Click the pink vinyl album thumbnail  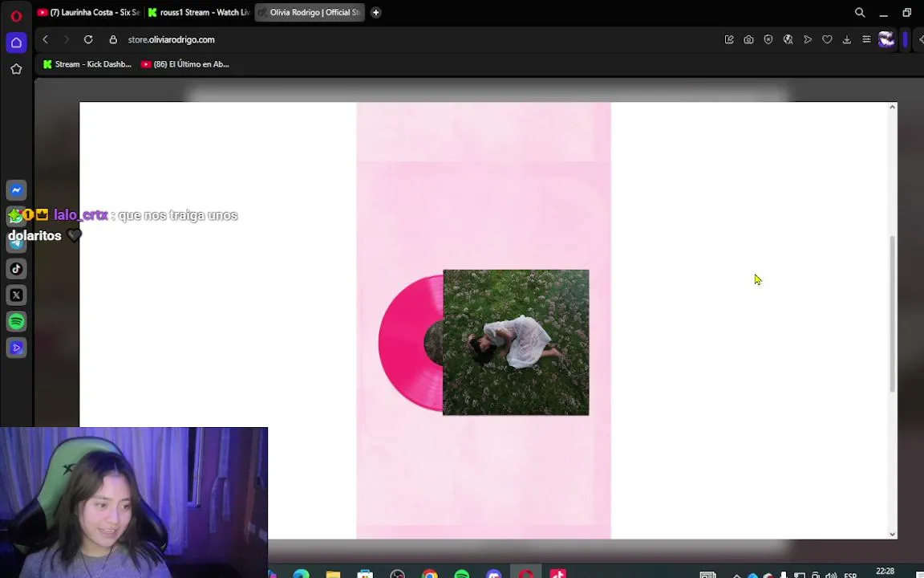[x=484, y=343]
